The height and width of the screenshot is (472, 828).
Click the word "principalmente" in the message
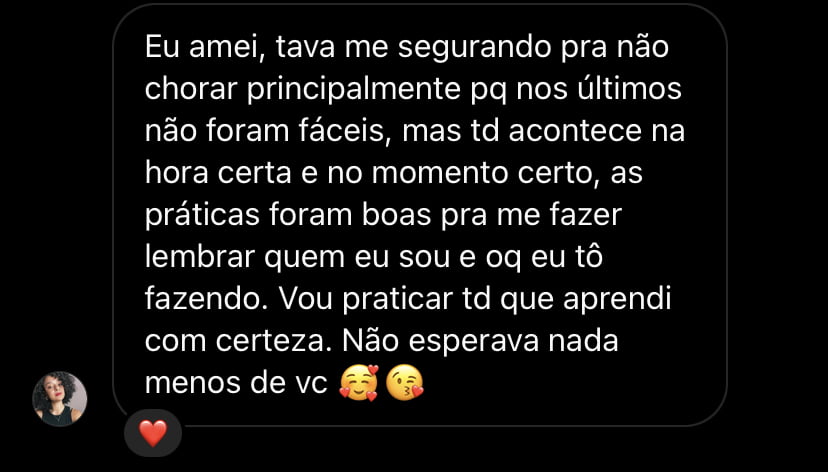tap(354, 90)
